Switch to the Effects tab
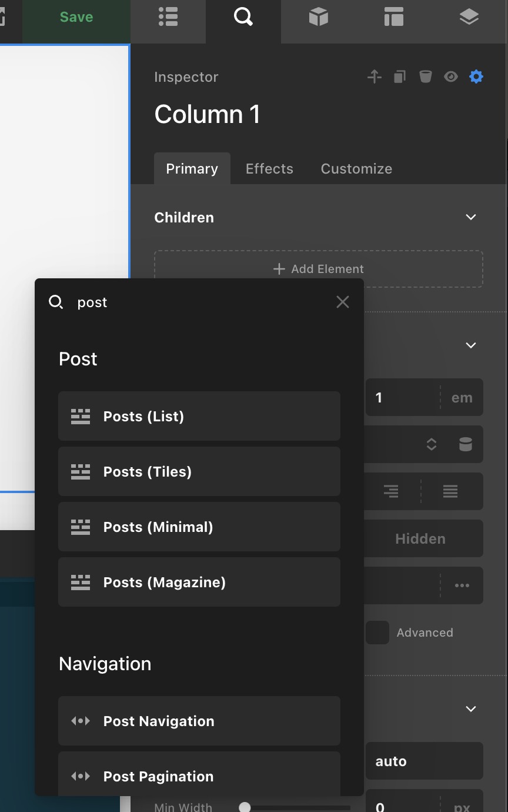The width and height of the screenshot is (508, 812). tap(269, 169)
